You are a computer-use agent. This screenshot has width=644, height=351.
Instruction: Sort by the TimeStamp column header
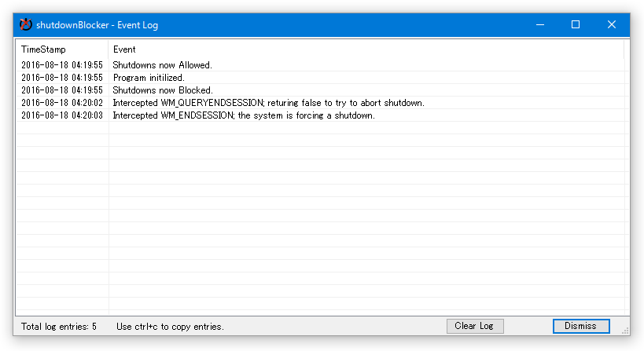pos(62,49)
